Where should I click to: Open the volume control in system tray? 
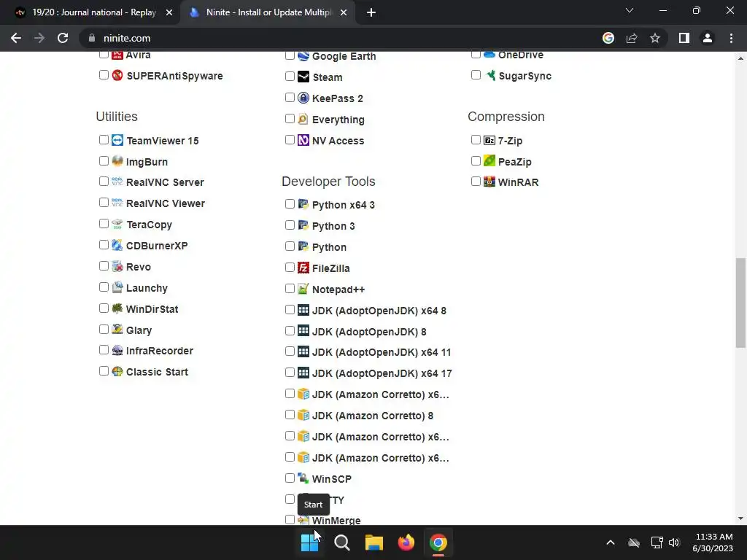click(674, 542)
